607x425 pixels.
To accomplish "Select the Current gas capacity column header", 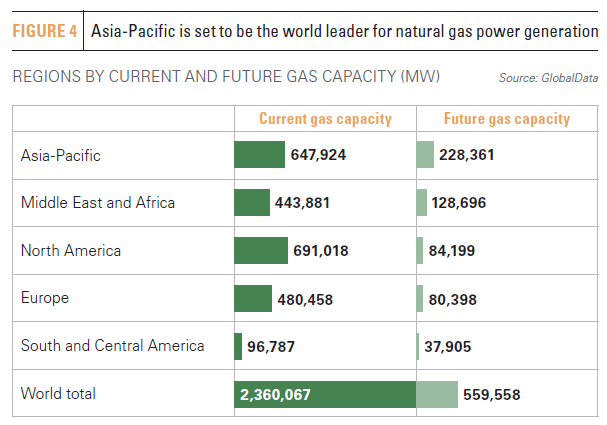I will coord(325,119).
